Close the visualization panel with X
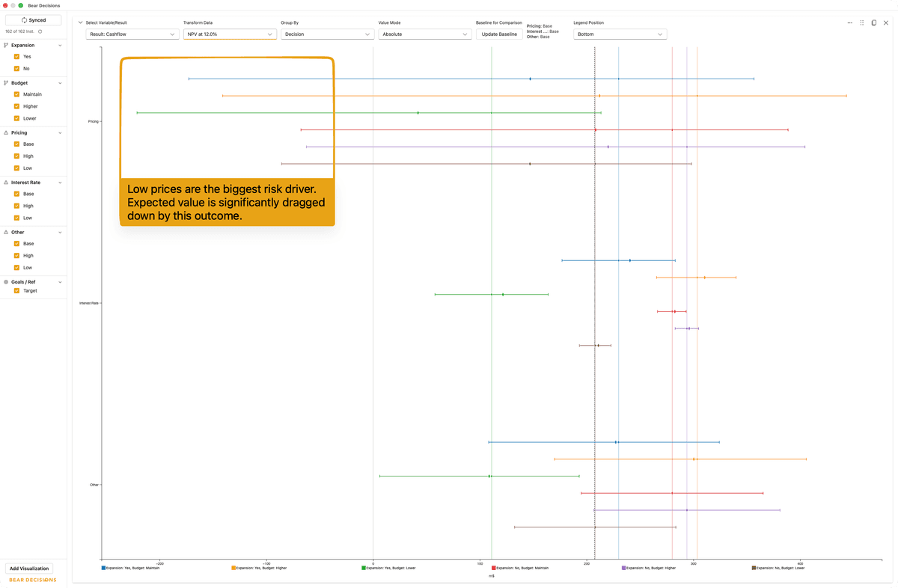Screen dimensions: 898x588 [x=886, y=22]
